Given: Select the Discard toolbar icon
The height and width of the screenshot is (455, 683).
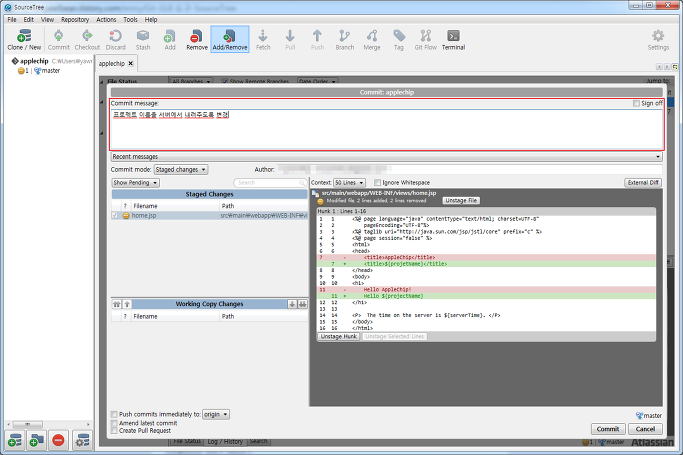Looking at the screenshot, I should click(x=115, y=40).
